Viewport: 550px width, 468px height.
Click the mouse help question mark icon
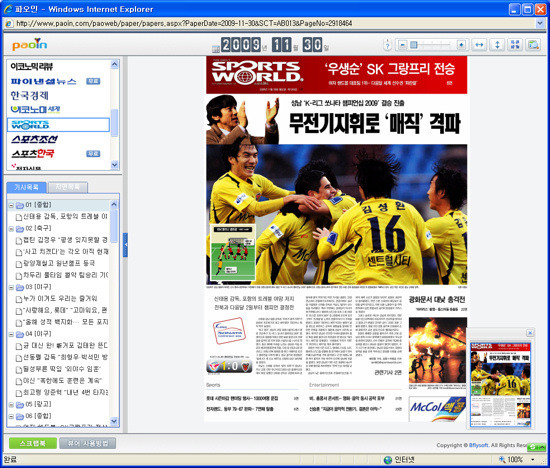[387, 45]
